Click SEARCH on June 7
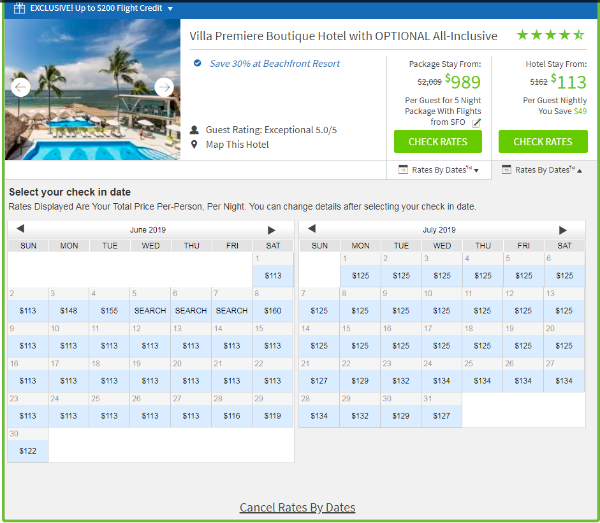Screen dimensions: 600x523 click(232, 311)
